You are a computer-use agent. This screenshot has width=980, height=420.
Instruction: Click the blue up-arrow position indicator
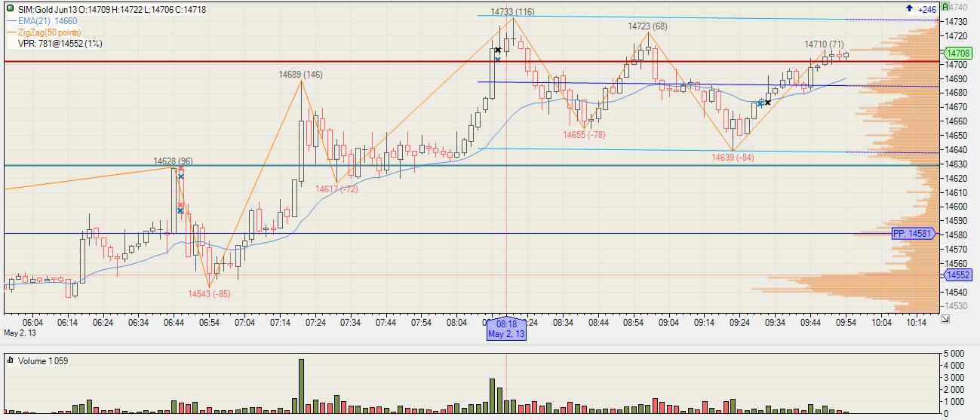click(910, 8)
